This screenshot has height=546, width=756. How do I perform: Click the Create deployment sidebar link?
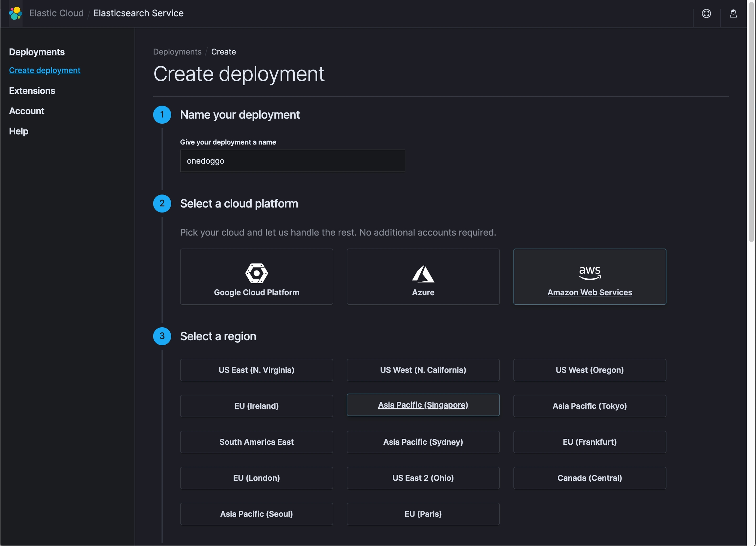(x=45, y=70)
